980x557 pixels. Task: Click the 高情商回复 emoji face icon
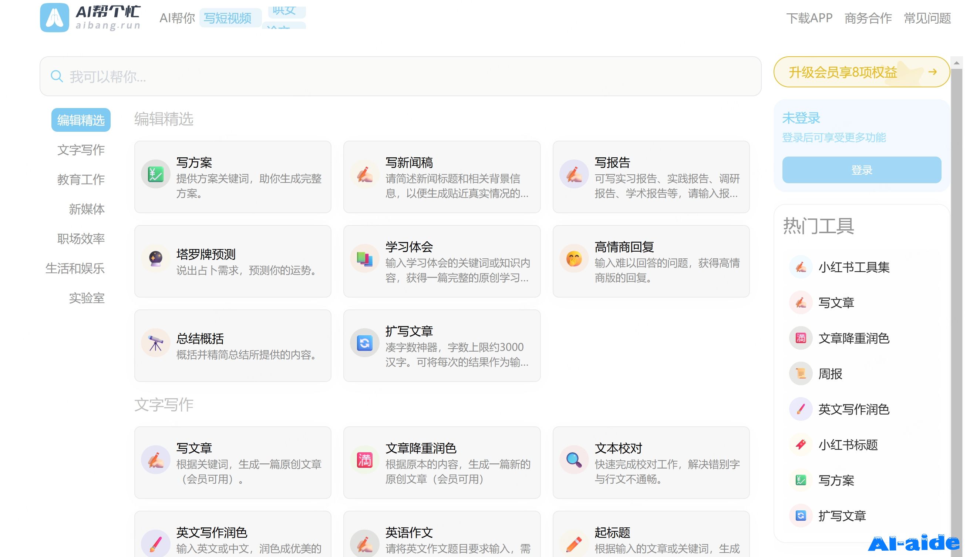(574, 259)
